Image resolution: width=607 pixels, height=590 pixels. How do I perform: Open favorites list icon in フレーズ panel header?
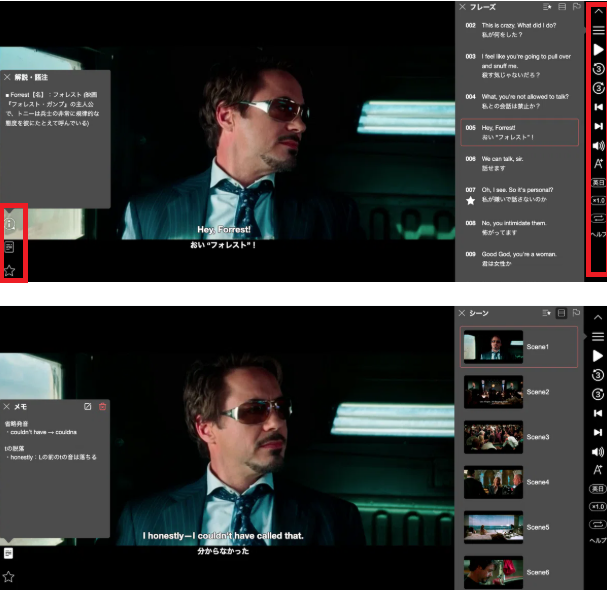(547, 7)
